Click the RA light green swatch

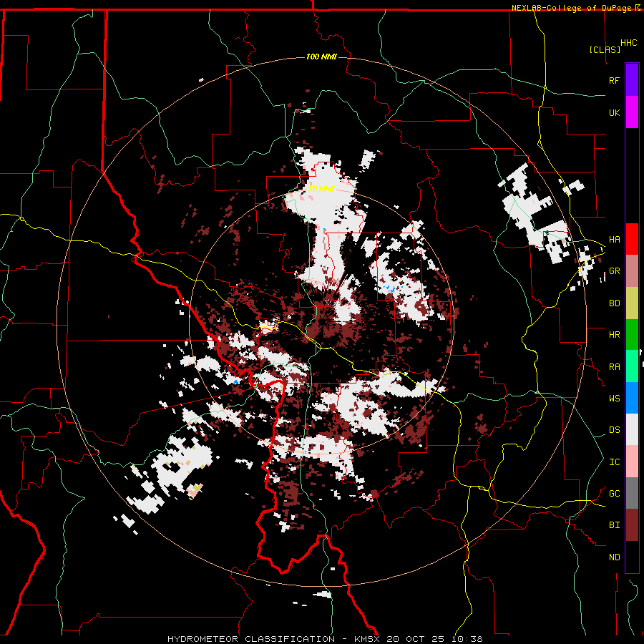coord(632,366)
